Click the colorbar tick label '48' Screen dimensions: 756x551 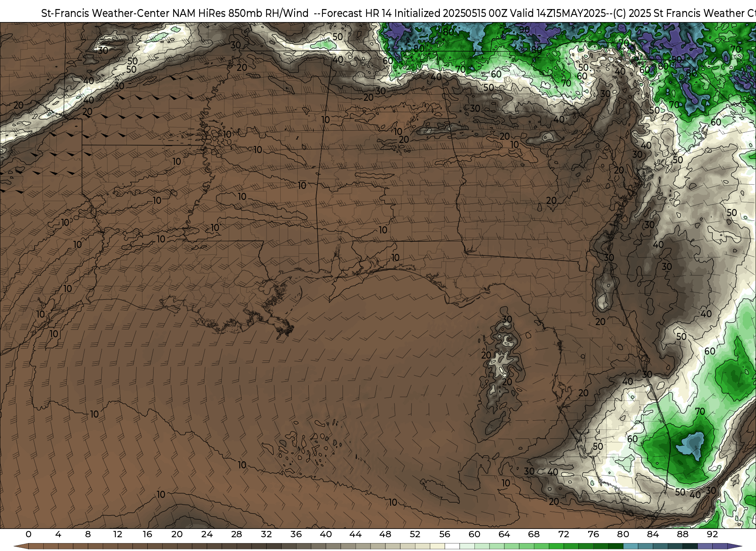point(385,534)
